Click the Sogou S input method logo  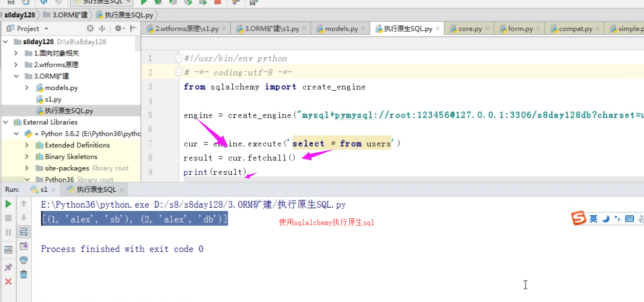(x=579, y=218)
